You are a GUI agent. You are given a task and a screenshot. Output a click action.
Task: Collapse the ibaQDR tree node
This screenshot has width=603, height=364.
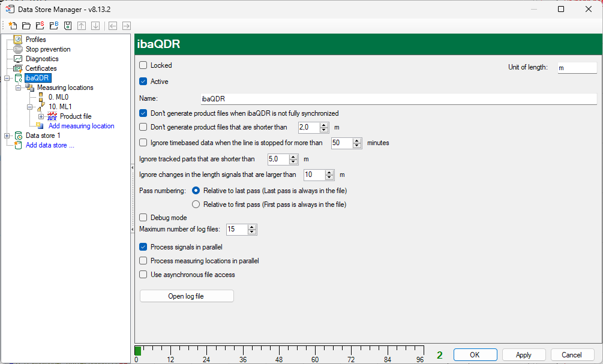tap(7, 78)
